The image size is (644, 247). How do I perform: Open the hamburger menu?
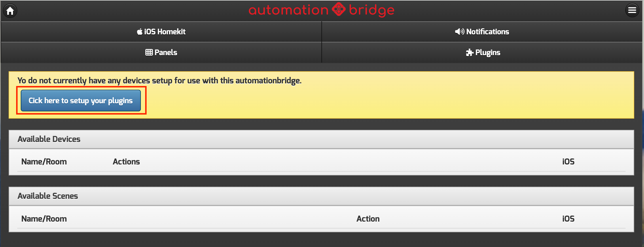pos(632,10)
